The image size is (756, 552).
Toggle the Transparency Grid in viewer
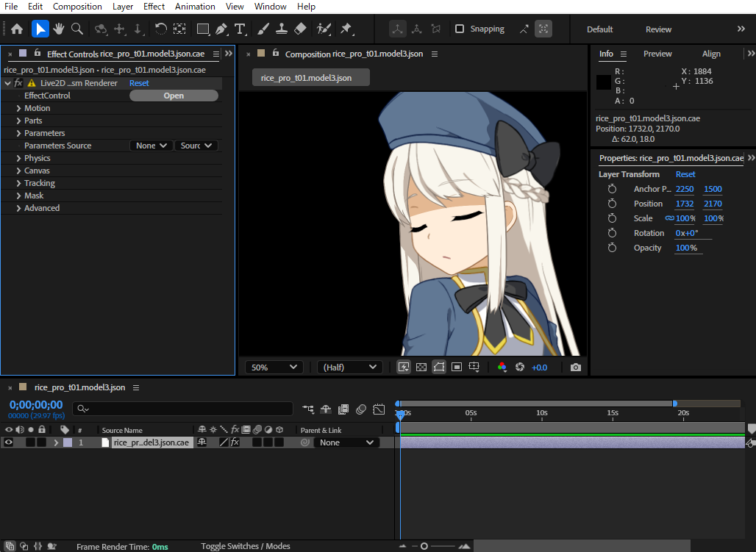tap(421, 368)
